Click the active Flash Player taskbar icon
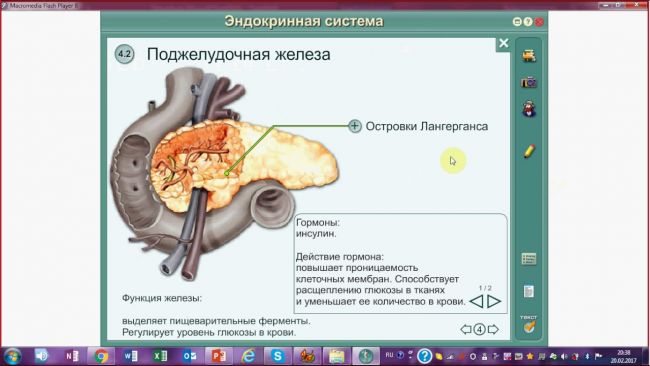This screenshot has width=650, height=366. 366,356
